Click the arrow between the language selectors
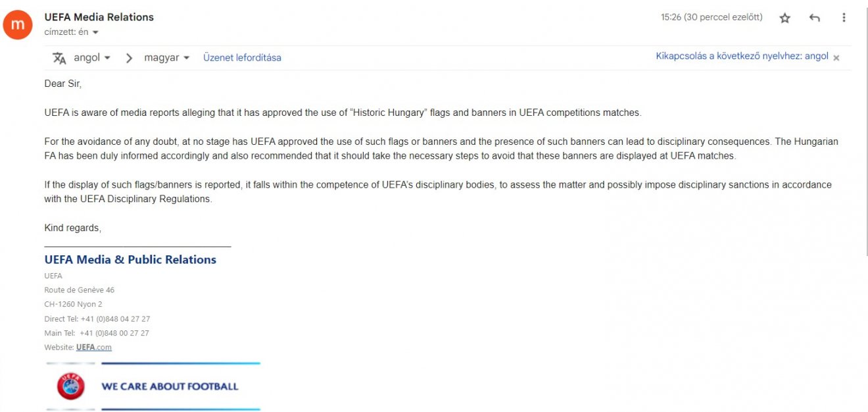868x412 pixels. [x=129, y=58]
